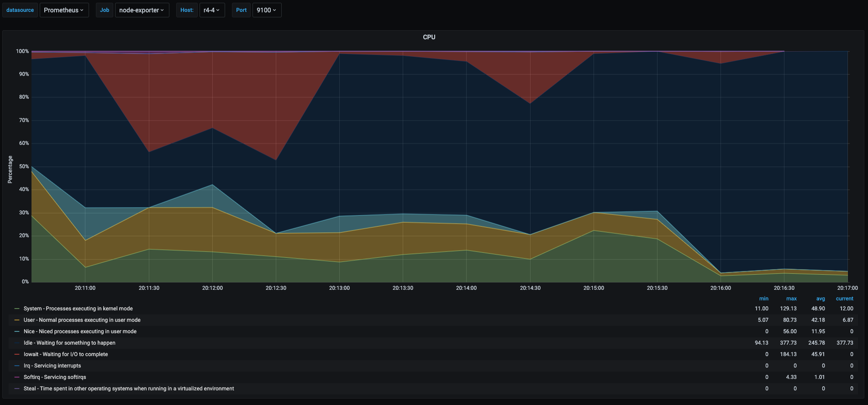The height and width of the screenshot is (405, 868).
Task: Toggle Iowait waiting for I/O series
Action: (66, 354)
